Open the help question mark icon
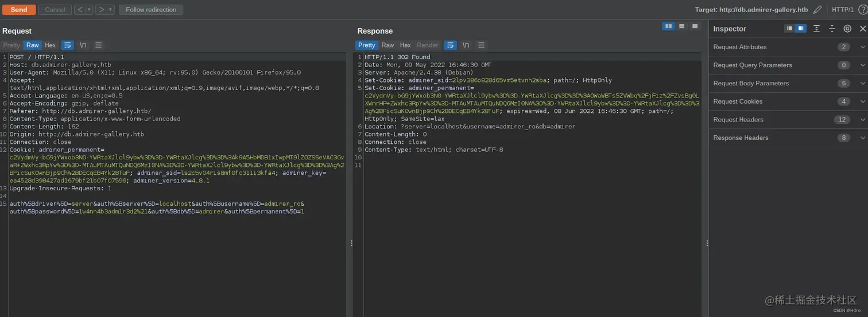The image size is (868, 317). 862,10
